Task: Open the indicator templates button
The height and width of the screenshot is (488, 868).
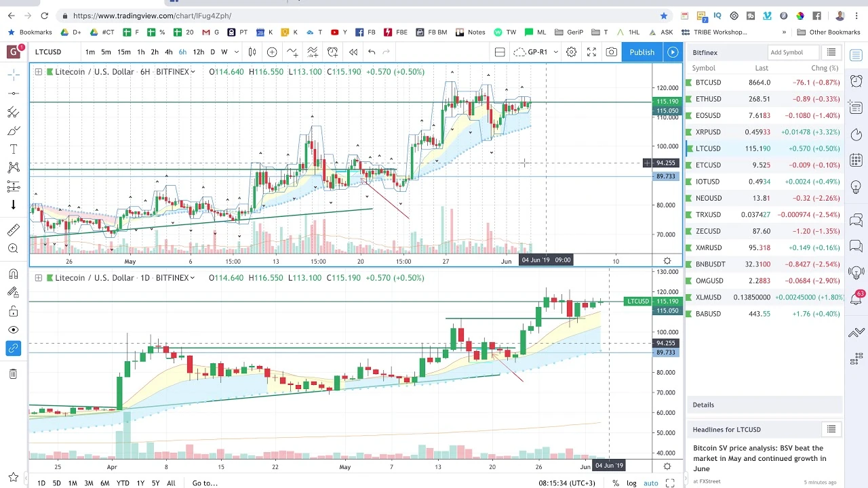Action: (313, 52)
